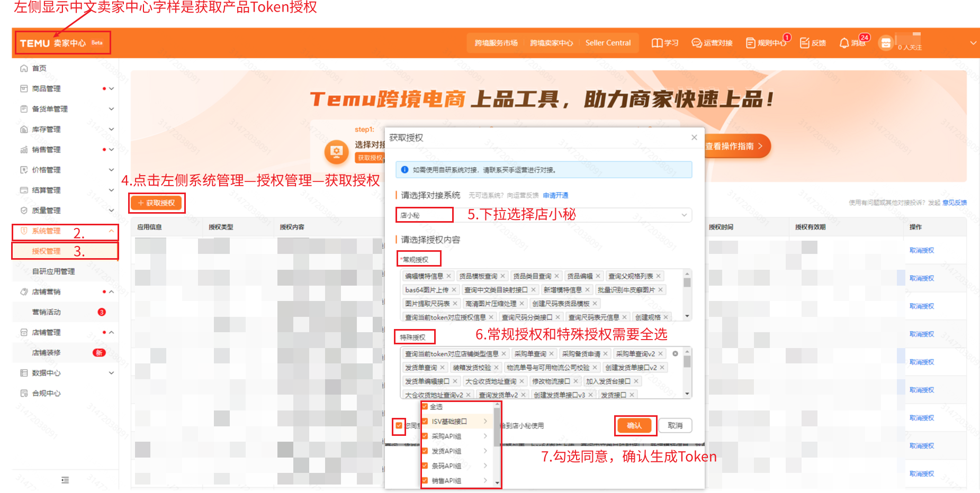
Task: Click the 店铺营销 sidebar icon
Action: (24, 291)
